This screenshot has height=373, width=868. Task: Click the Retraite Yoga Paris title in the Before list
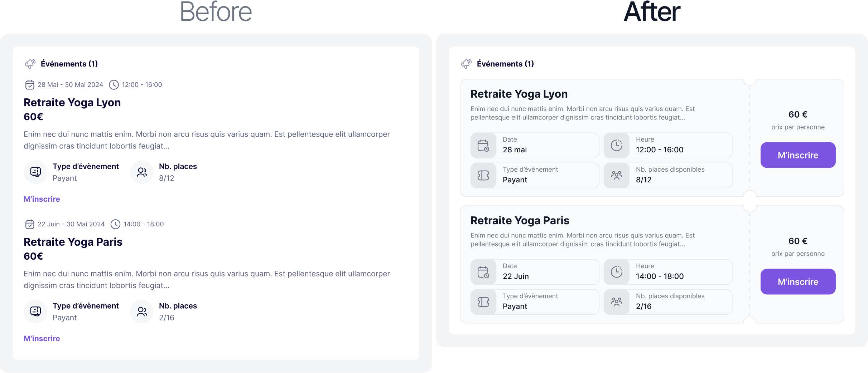coord(73,242)
